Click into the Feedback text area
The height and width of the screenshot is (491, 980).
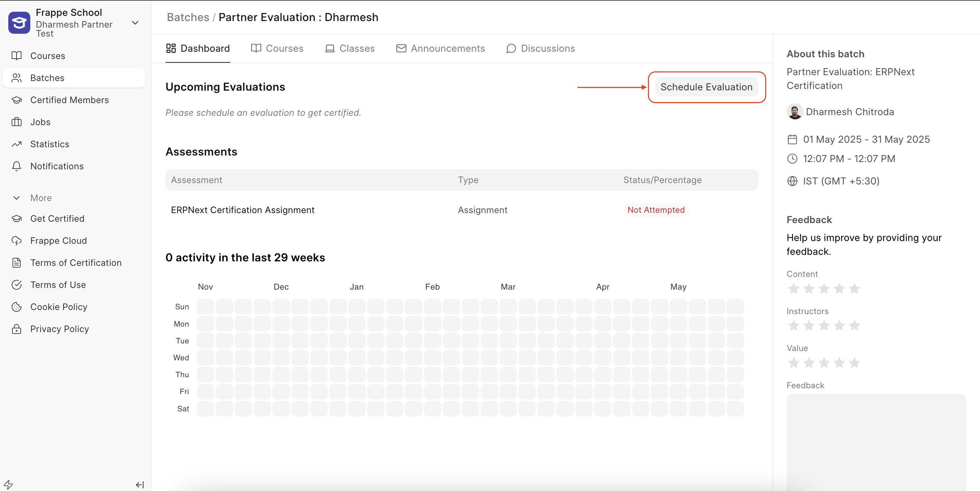[x=876, y=442]
